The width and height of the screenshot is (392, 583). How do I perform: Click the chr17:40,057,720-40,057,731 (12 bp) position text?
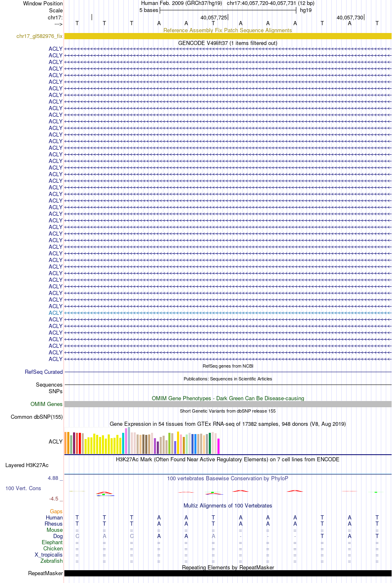(x=271, y=3)
